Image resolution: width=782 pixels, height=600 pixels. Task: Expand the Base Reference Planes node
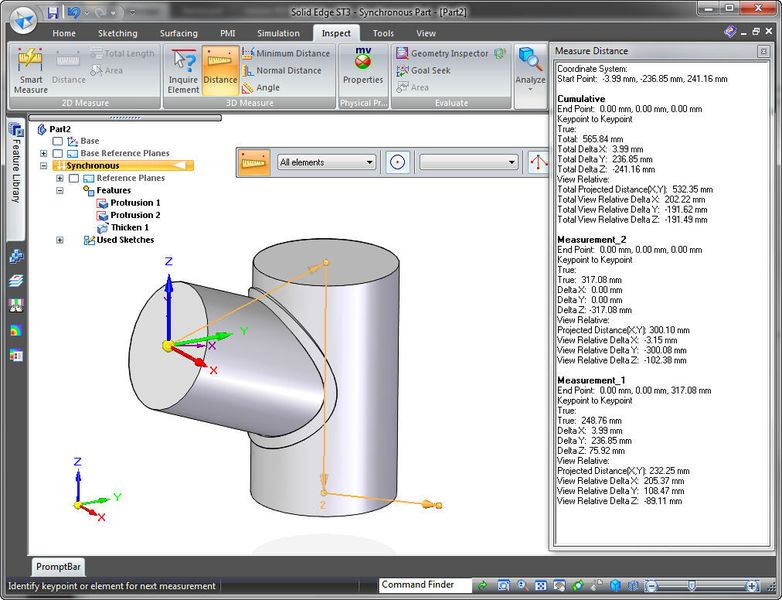(x=43, y=153)
